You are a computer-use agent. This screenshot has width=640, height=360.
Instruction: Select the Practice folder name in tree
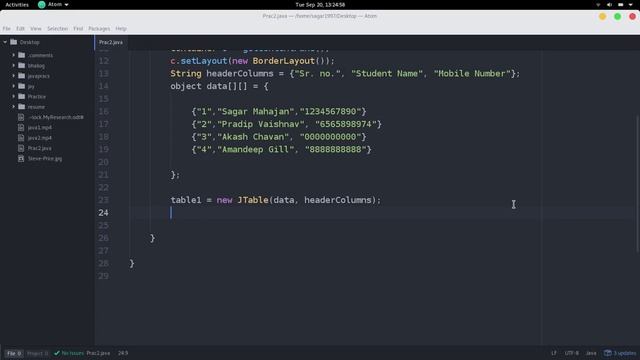pyautogui.click(x=37, y=97)
